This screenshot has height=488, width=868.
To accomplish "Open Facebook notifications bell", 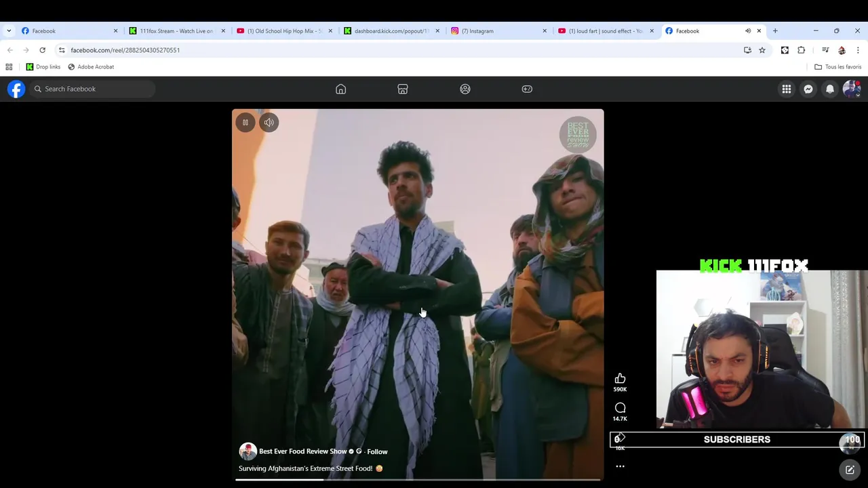I will click(x=830, y=89).
